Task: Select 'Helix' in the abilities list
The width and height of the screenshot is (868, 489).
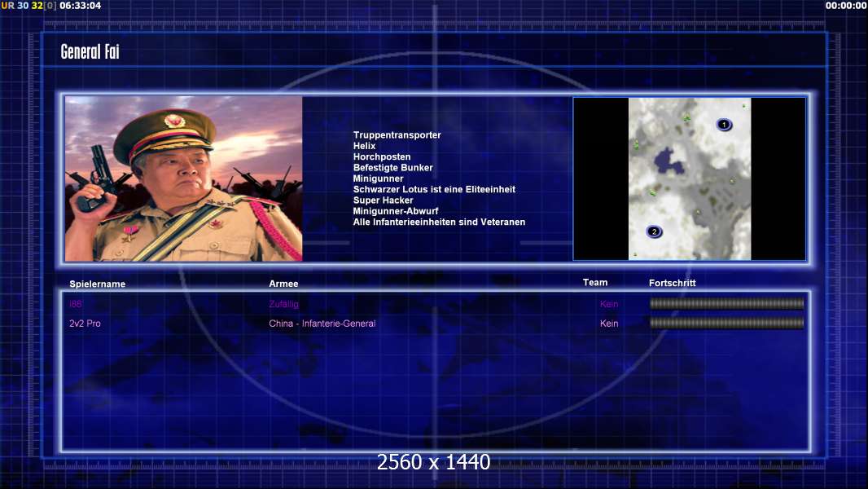Action: (364, 146)
